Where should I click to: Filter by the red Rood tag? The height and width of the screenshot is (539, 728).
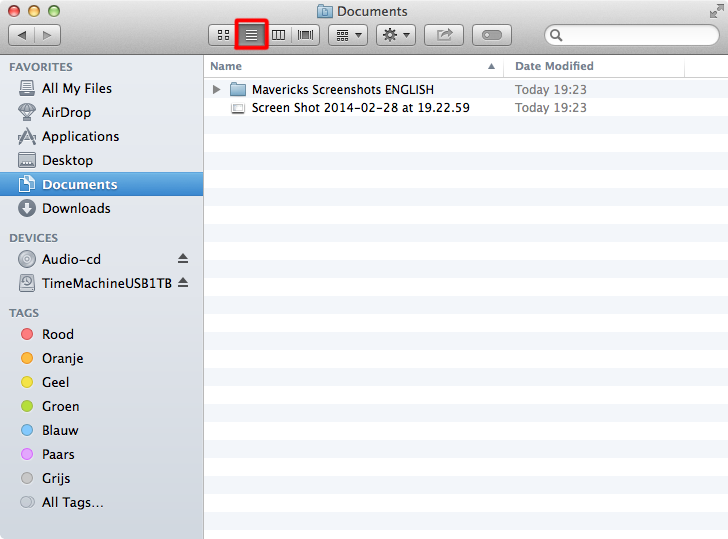coord(101,334)
